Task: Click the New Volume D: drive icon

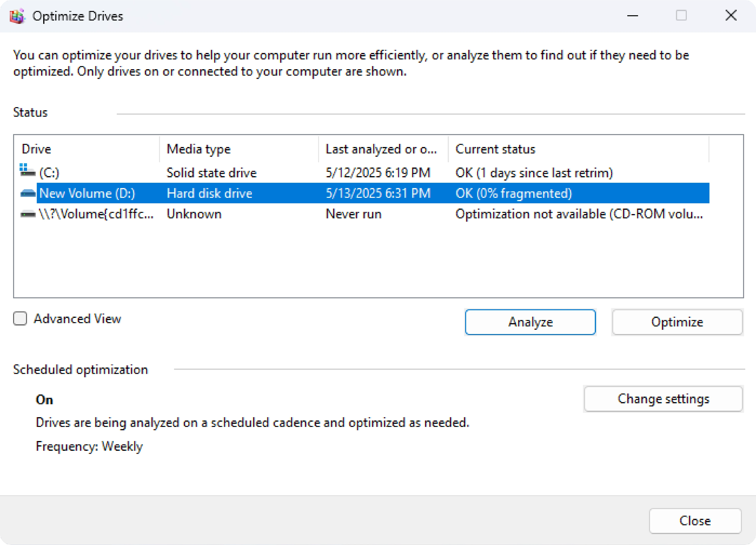Action: coord(28,193)
